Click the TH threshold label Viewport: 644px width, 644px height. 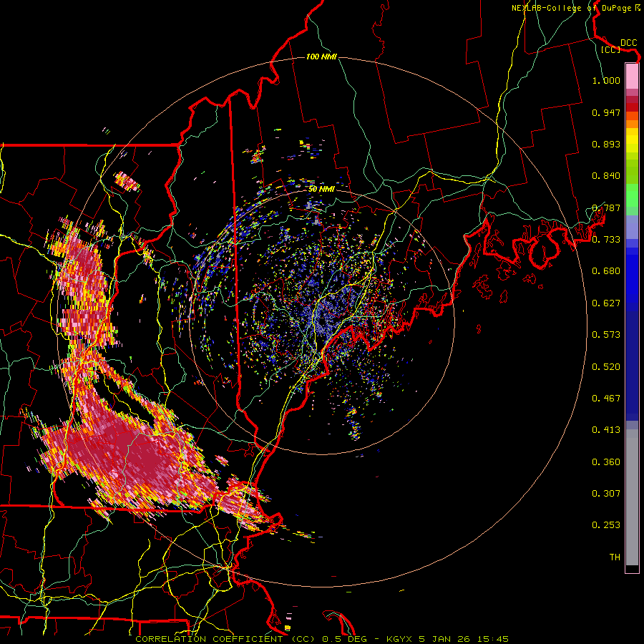615,557
